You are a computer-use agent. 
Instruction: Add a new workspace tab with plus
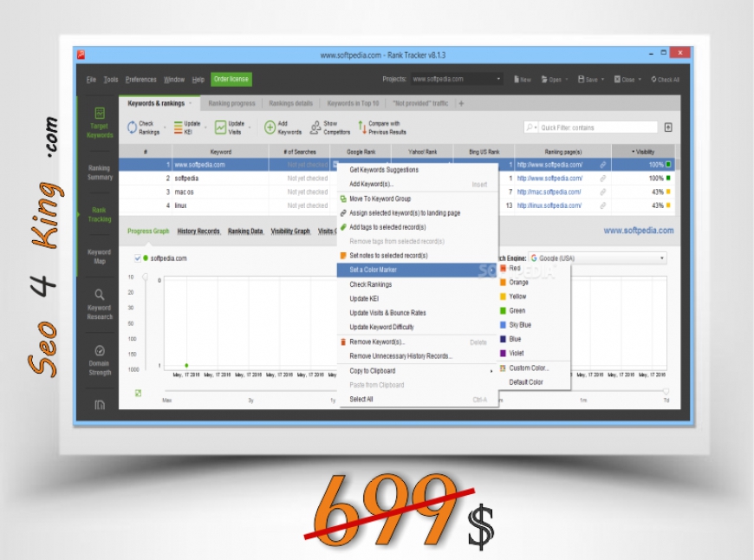pos(461,103)
